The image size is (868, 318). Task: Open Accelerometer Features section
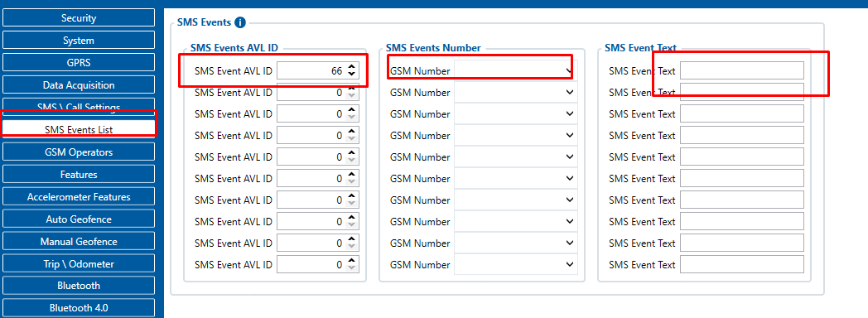[x=78, y=197]
